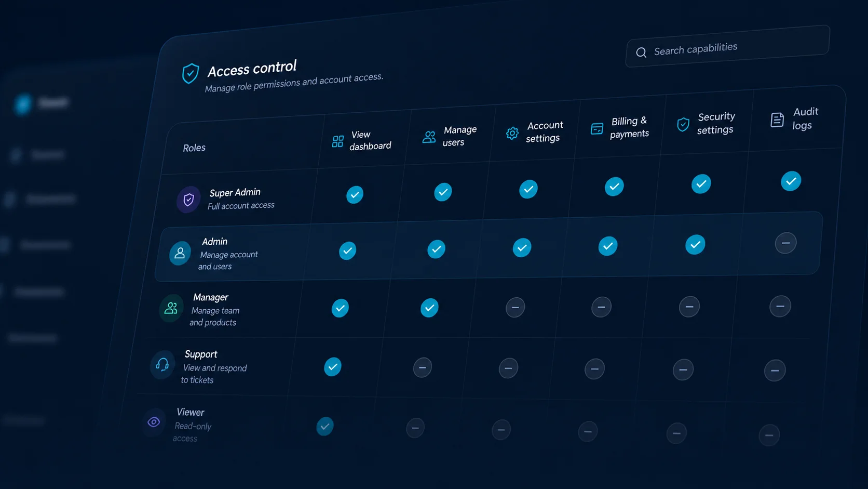The image size is (868, 489).
Task: Click the Access control heading
Action: [252, 68]
